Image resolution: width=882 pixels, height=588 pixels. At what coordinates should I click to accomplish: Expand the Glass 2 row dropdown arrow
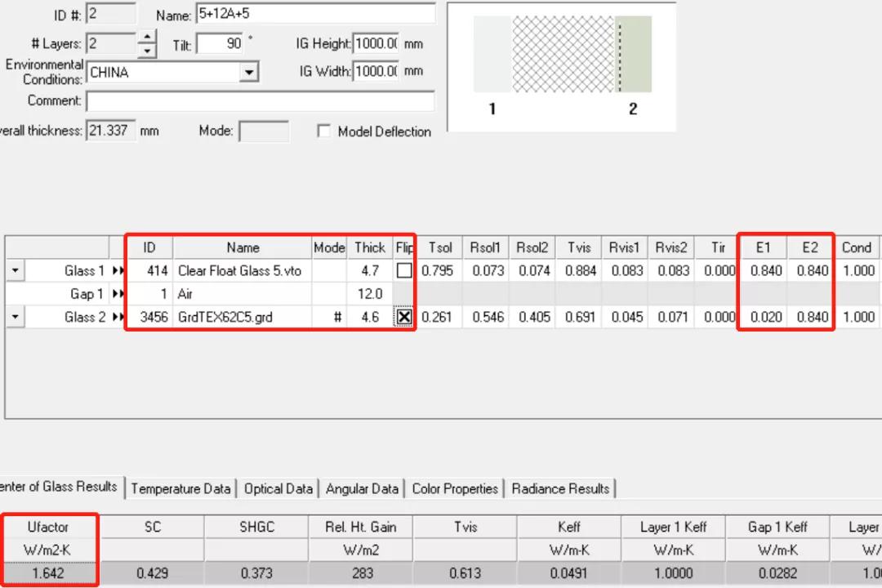pos(16,318)
